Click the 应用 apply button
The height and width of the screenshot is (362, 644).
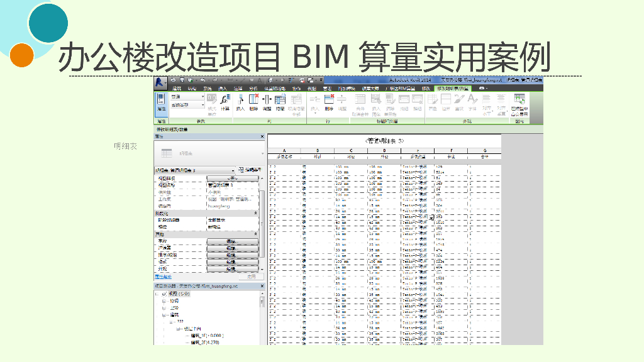click(x=252, y=277)
